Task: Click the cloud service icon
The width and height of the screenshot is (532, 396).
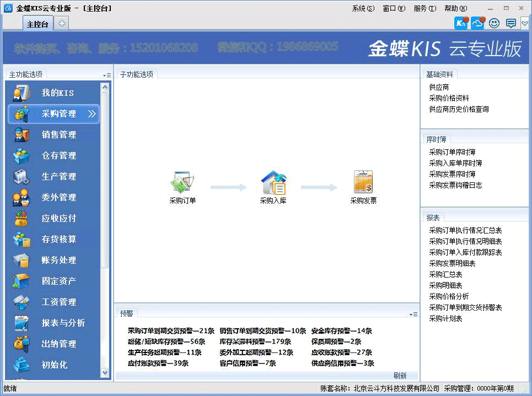Action: pos(477,23)
